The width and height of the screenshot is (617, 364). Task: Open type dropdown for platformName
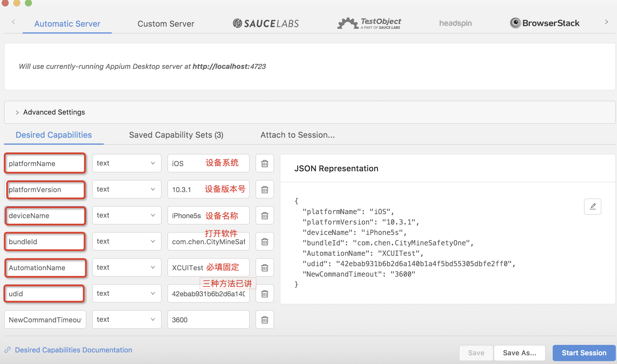pyautogui.click(x=127, y=163)
